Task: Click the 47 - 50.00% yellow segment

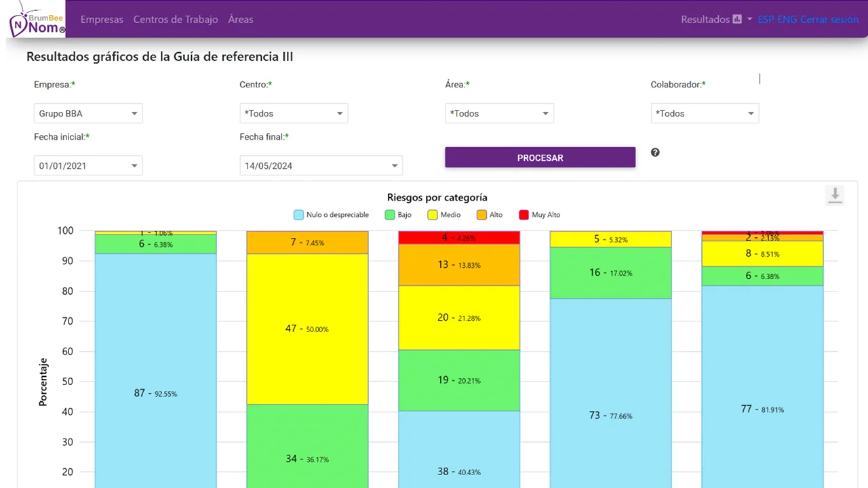Action: (307, 329)
